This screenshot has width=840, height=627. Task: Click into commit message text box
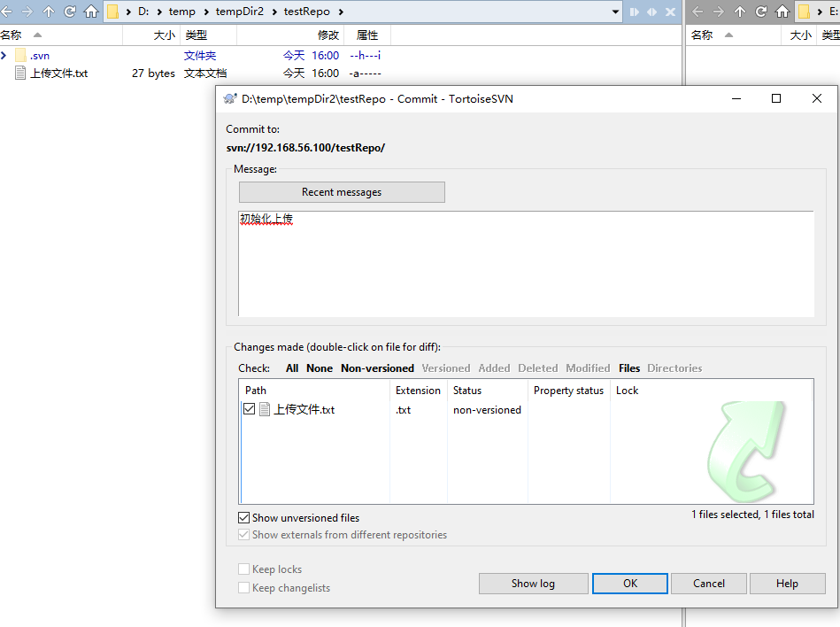526,263
